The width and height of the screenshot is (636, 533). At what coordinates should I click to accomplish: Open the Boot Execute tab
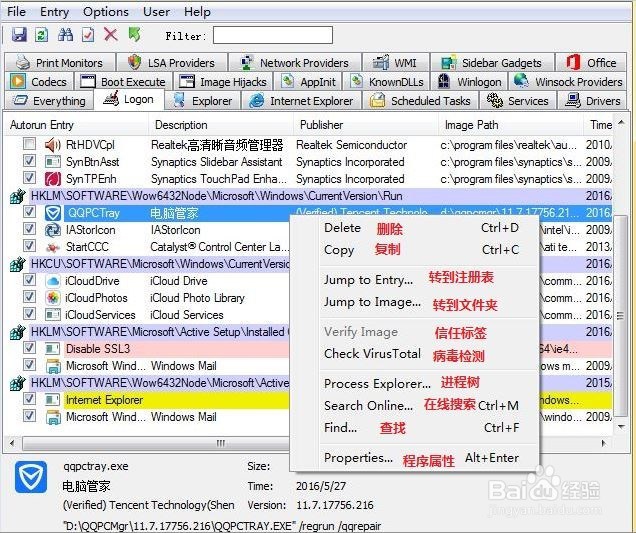123,82
